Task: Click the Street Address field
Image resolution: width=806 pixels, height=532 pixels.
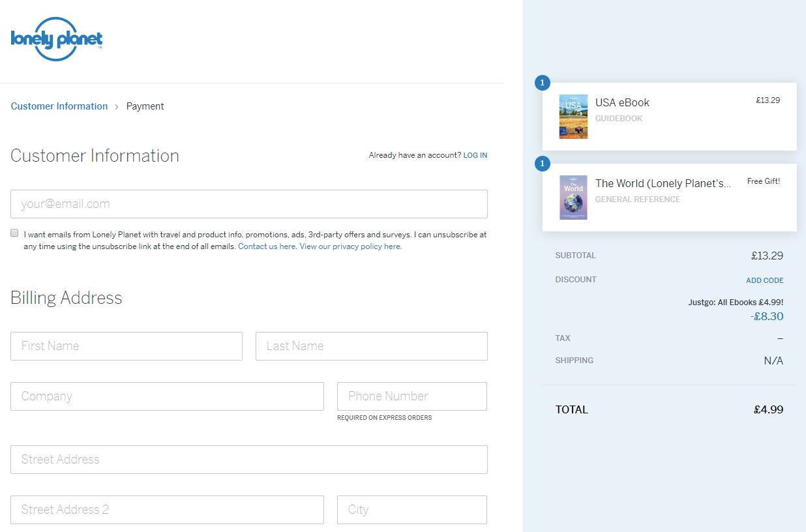Action: (x=249, y=460)
